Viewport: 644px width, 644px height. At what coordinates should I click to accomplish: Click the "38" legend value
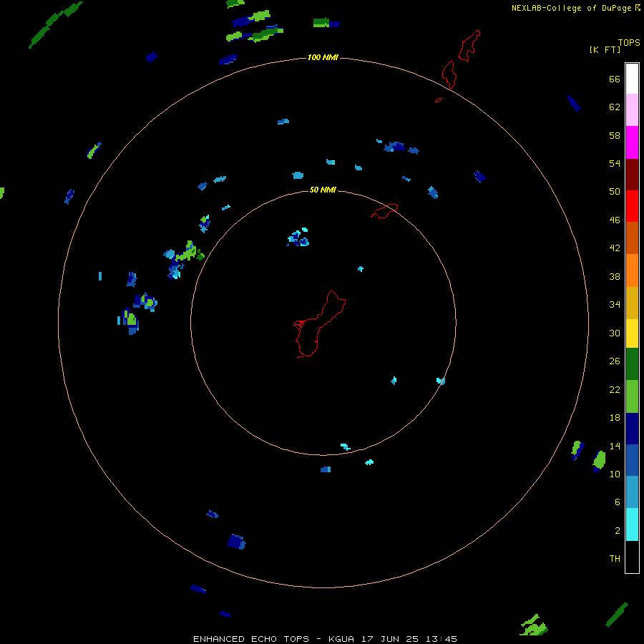[x=615, y=277]
